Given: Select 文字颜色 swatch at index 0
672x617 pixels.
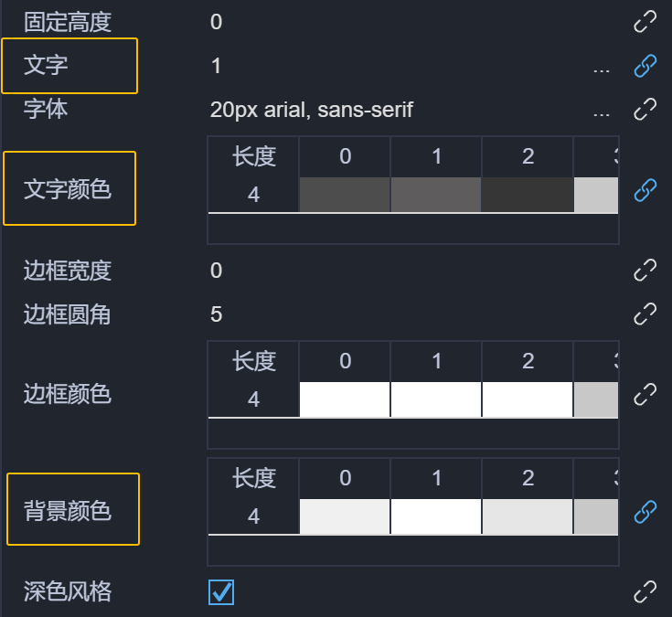Looking at the screenshot, I should (345, 195).
